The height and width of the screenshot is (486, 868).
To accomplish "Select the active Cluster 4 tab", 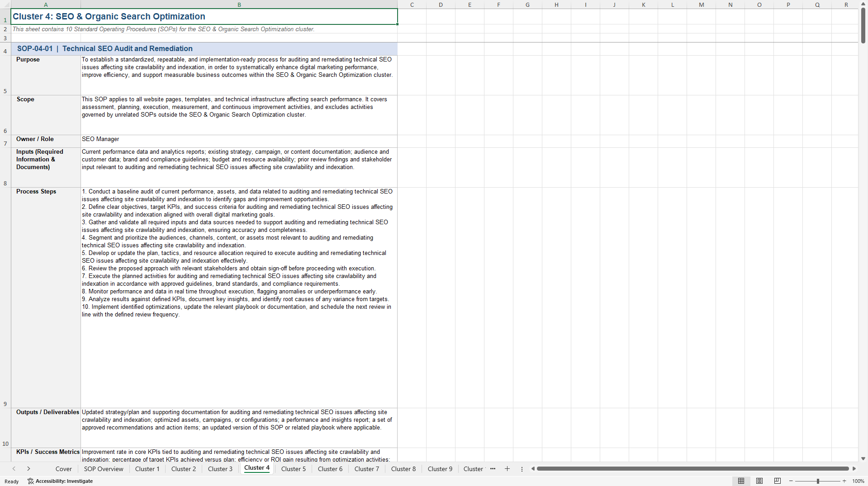I will pos(257,468).
